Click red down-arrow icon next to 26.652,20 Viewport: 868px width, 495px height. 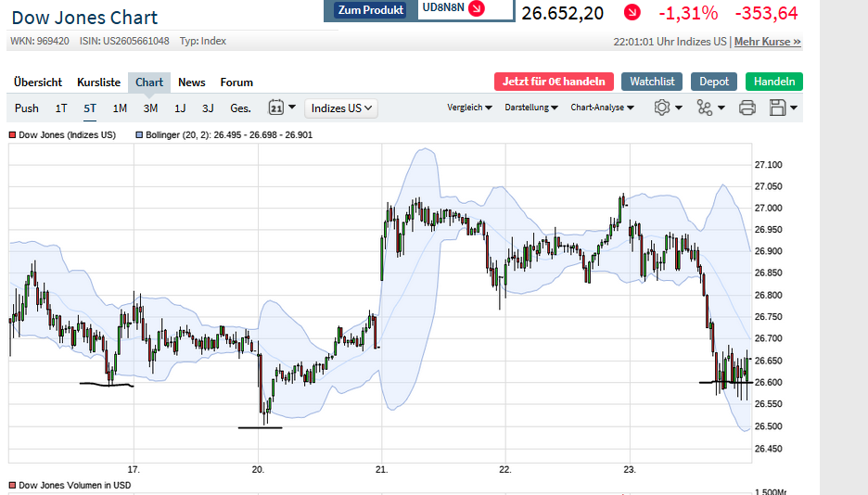(632, 12)
